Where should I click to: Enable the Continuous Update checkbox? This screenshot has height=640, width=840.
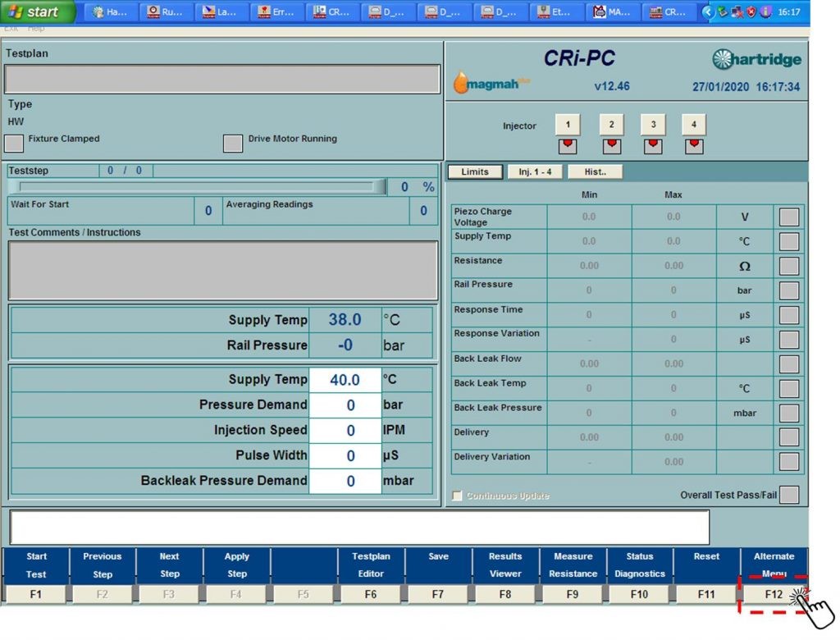point(457,496)
